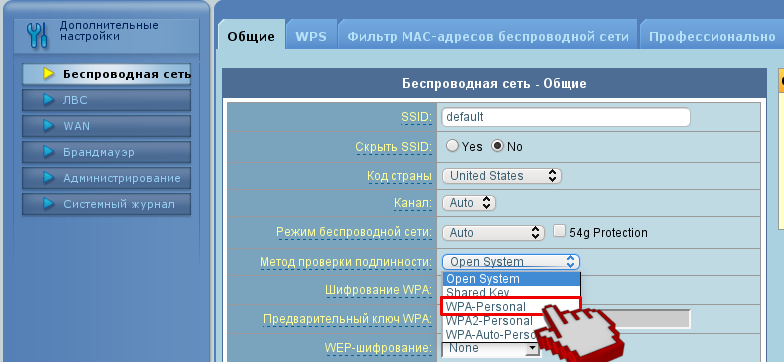Viewport: 784px width, 362px height.
Task: Click the Режим беспроводной сети label link
Action: pos(354,232)
